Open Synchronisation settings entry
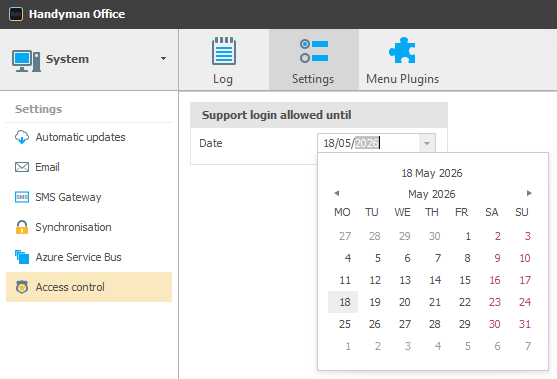 tap(89, 227)
